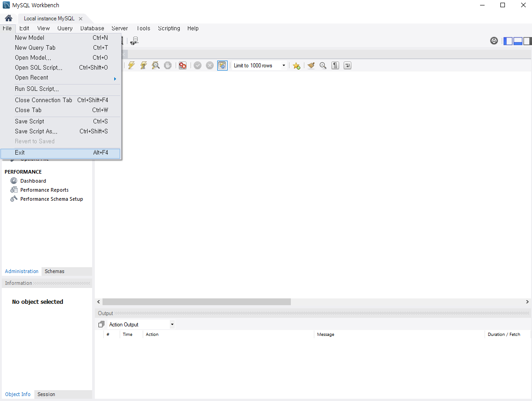Viewport: 532px width, 401px height.
Task: Open Performance Reports in sidebar
Action: point(44,190)
